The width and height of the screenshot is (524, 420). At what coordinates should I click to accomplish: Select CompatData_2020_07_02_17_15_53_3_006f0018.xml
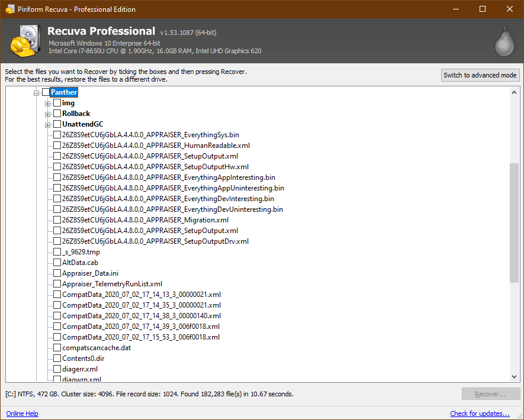[141, 337]
